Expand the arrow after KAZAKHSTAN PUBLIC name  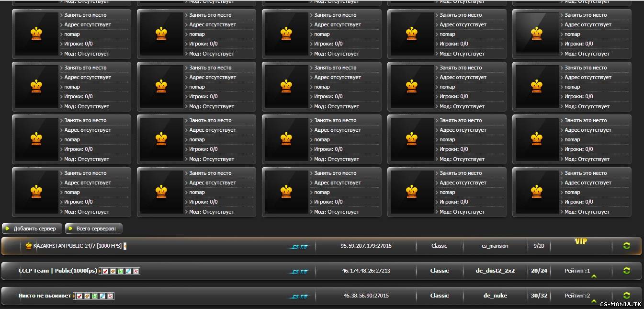(x=125, y=246)
